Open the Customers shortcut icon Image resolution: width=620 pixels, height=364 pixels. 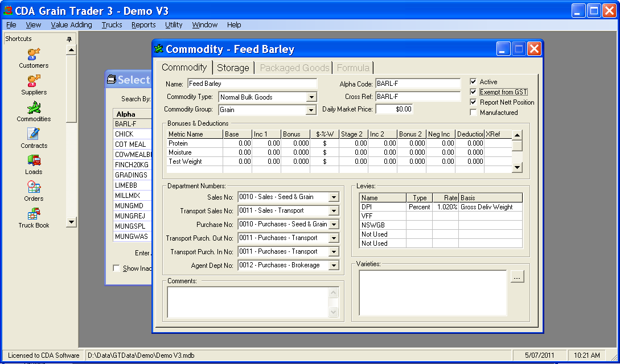34,55
